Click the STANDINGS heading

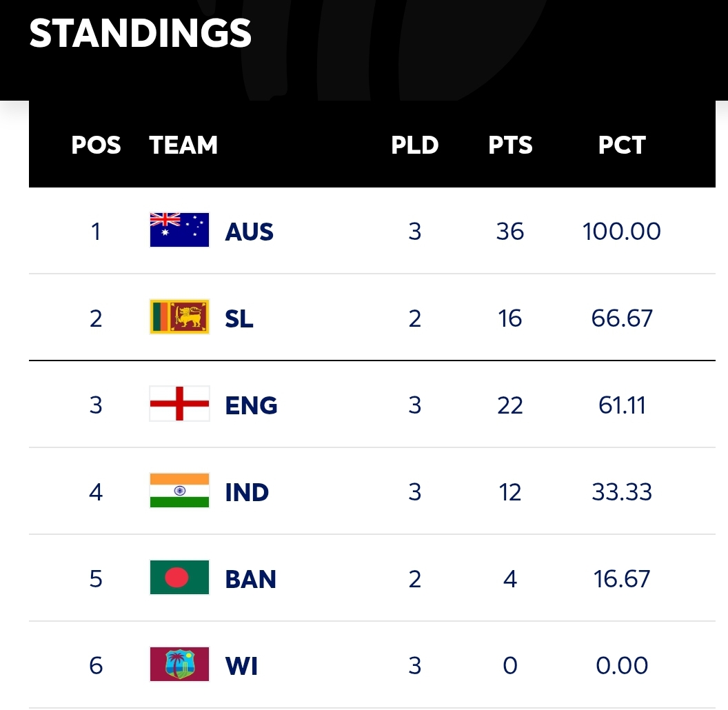140,33
